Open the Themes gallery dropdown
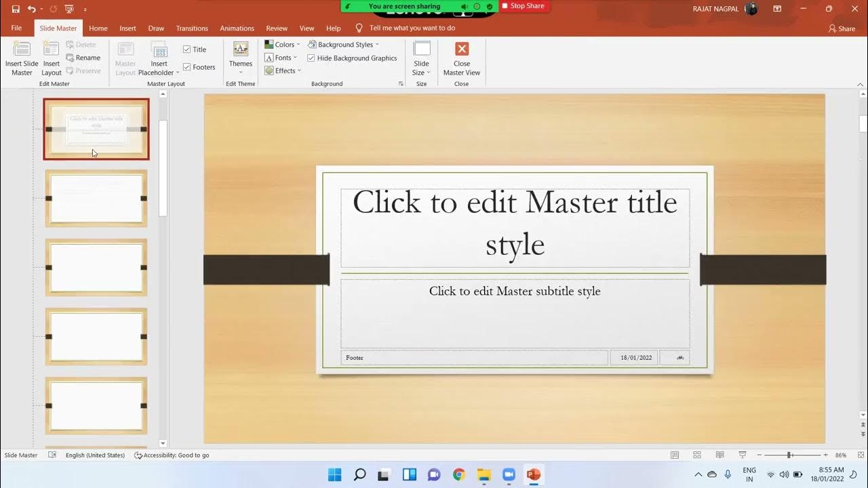Screen dimensions: 868x488 click(241, 58)
